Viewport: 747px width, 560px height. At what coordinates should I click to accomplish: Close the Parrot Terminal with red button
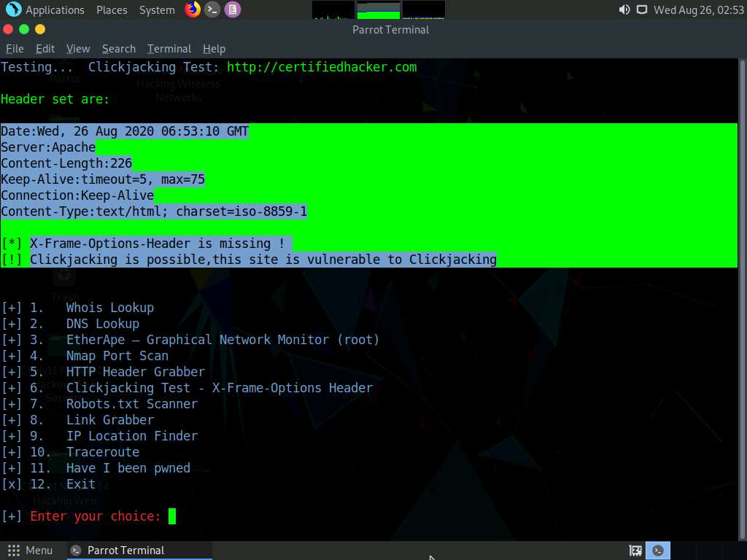point(8,29)
